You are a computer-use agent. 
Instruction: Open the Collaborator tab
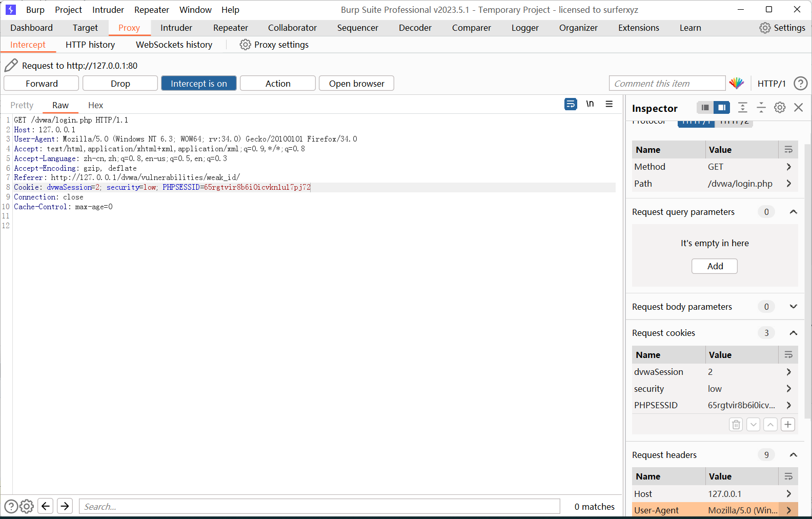click(x=292, y=28)
